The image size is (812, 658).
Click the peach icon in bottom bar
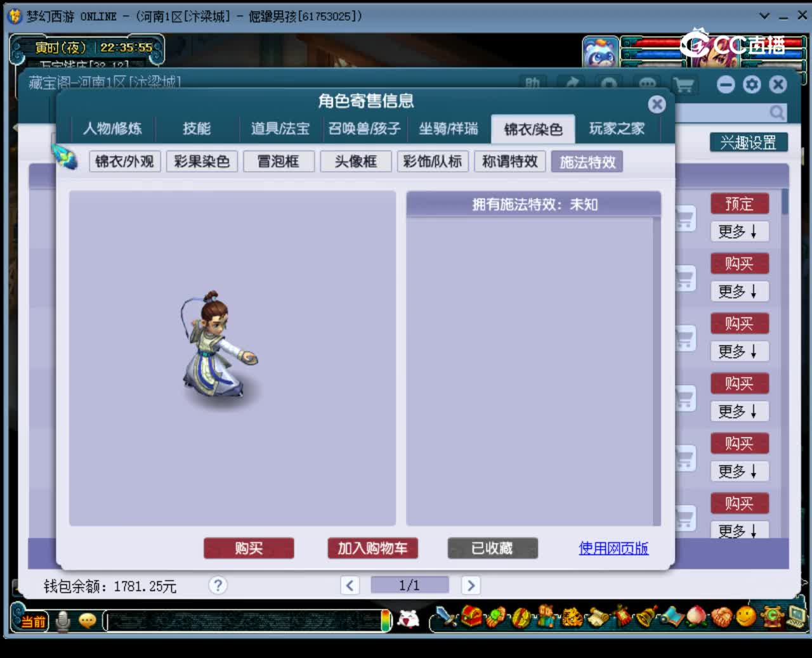click(696, 616)
